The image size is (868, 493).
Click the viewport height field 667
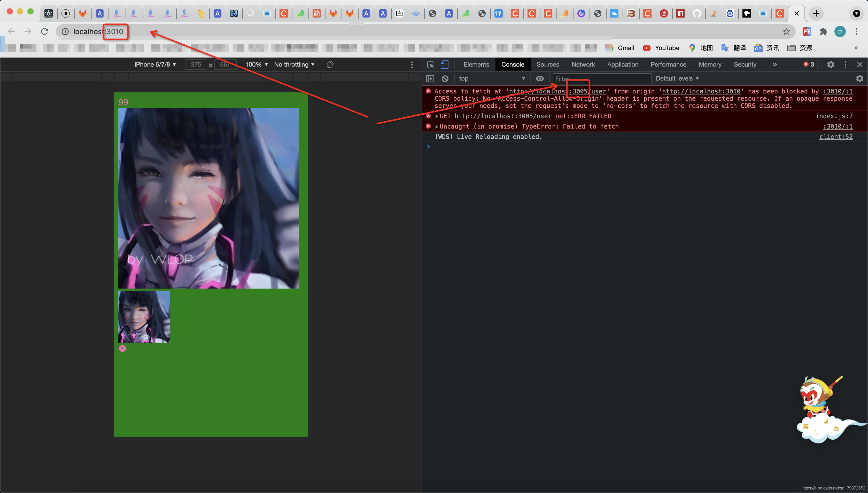225,64
